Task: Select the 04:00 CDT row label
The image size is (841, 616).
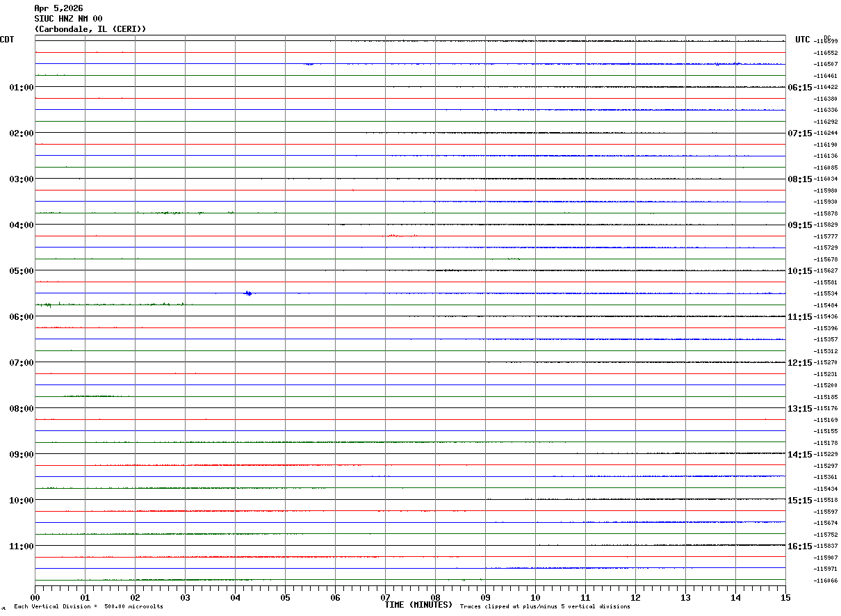Action: tap(22, 225)
